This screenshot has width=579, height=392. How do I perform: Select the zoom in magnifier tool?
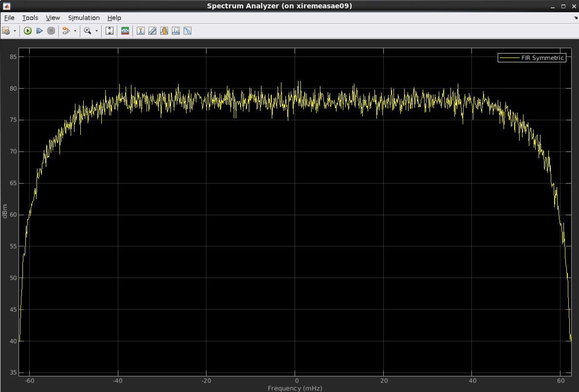coord(88,31)
